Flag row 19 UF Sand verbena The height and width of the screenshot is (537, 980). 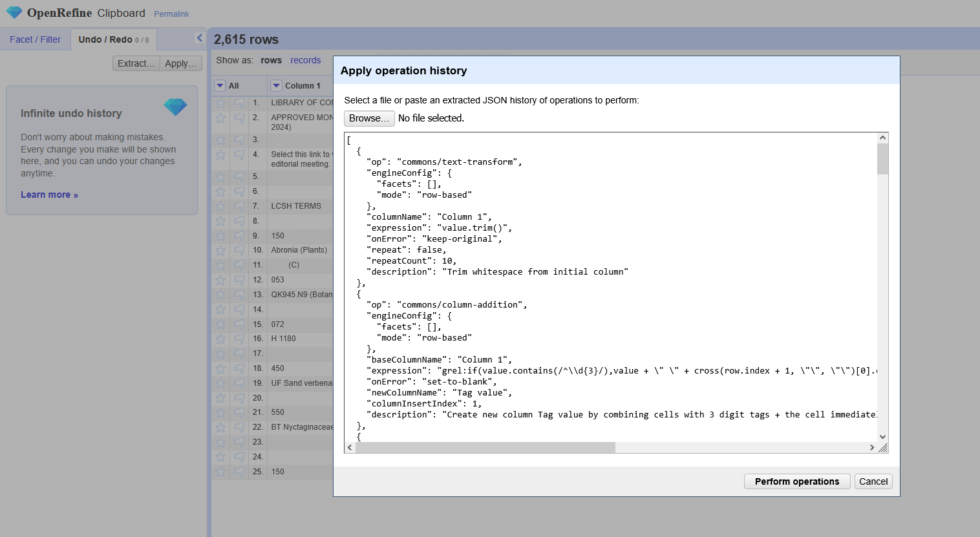coord(239,383)
